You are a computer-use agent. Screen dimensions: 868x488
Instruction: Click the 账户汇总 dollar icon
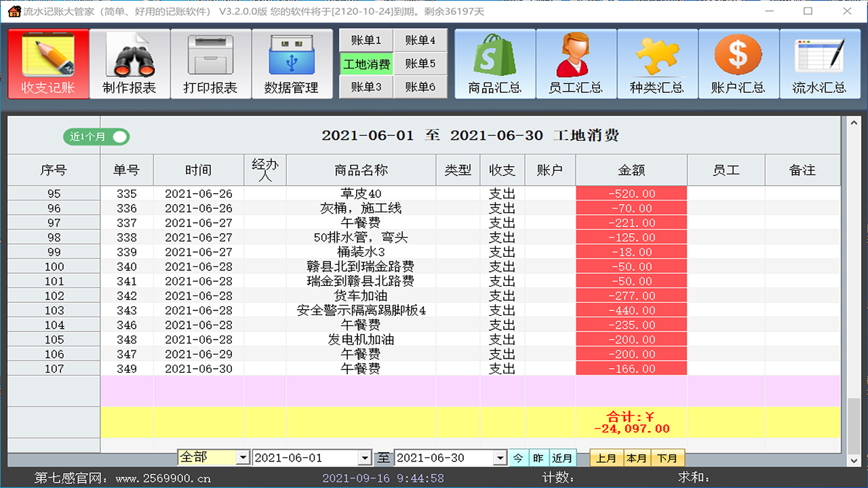coord(738,63)
